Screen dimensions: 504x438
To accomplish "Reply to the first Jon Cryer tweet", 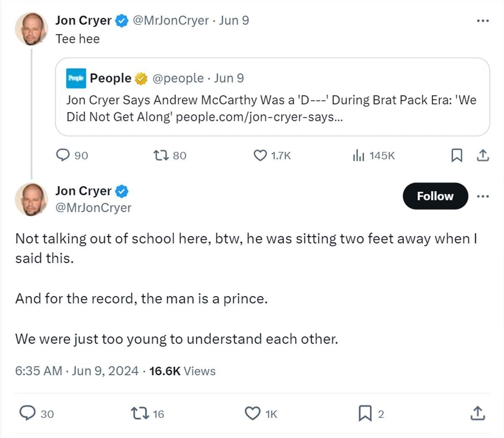I will [x=63, y=156].
